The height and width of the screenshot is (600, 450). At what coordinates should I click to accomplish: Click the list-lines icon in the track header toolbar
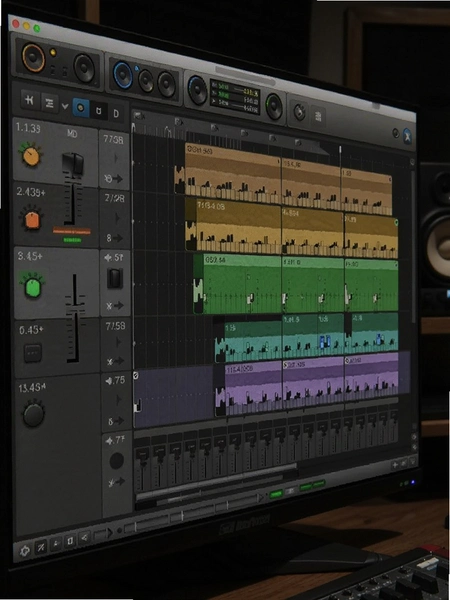click(49, 102)
